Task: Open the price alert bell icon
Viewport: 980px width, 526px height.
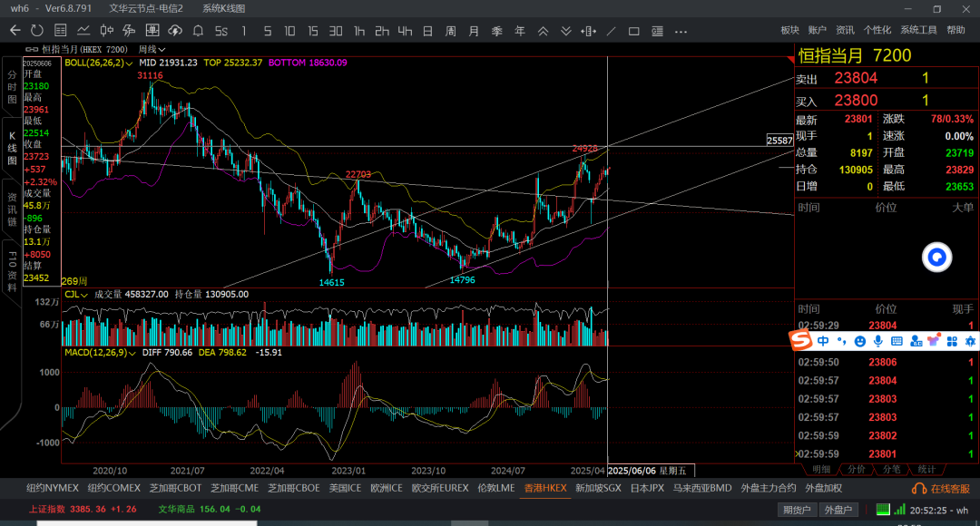Action: (x=198, y=31)
